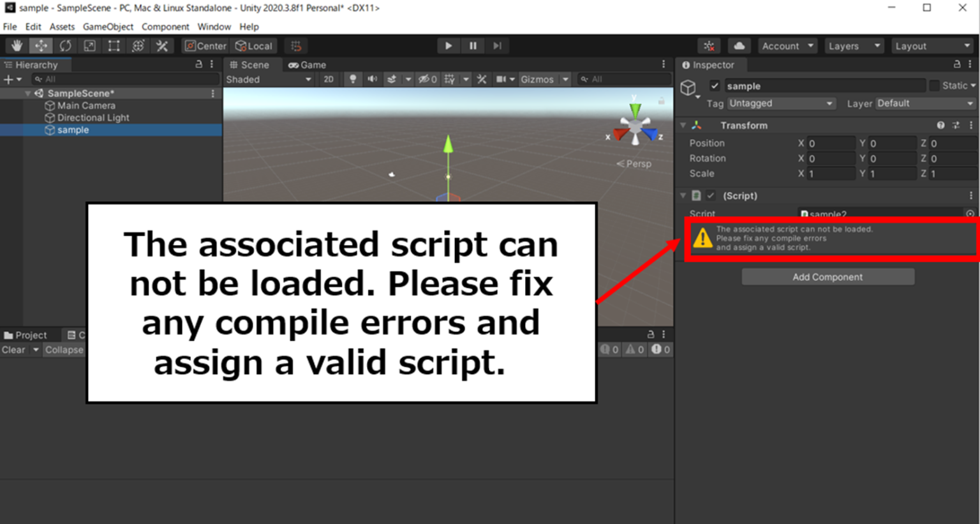Viewport: 980px width, 524px height.
Task: Lock the Inspector panel
Action: (x=957, y=64)
